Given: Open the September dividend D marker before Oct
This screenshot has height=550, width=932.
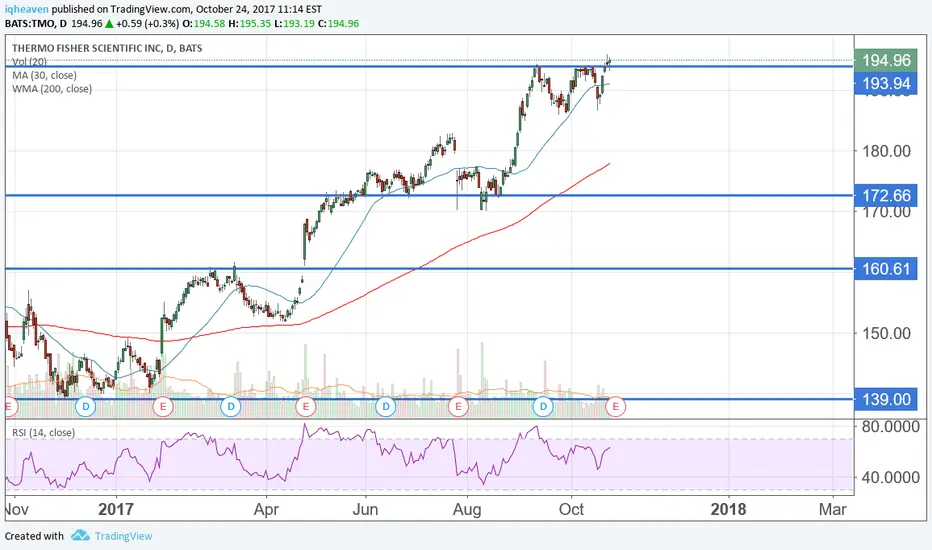Looking at the screenshot, I should tap(543, 407).
